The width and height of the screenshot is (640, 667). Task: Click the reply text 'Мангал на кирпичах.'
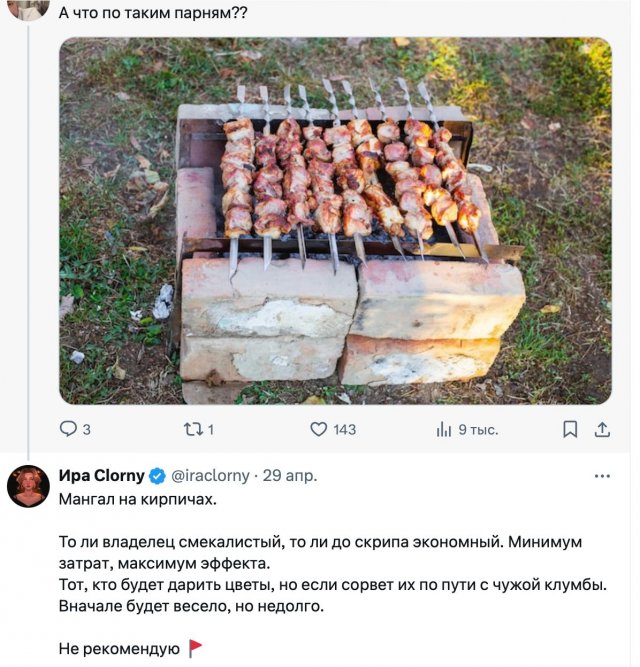(x=136, y=497)
